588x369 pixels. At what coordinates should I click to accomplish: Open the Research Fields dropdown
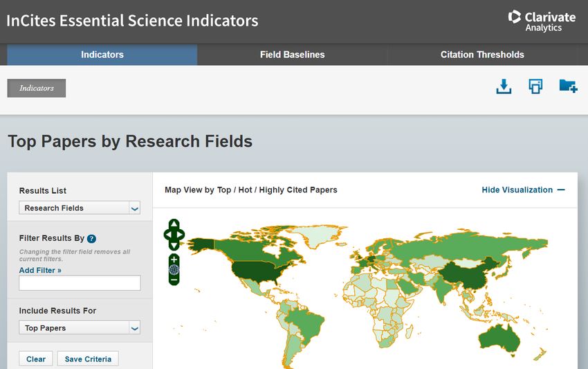[x=80, y=208]
